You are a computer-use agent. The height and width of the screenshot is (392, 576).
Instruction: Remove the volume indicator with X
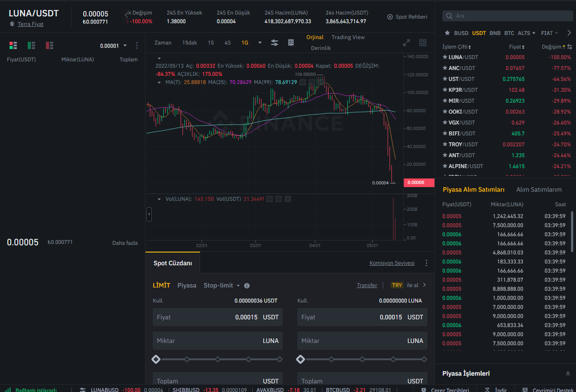tap(287, 199)
